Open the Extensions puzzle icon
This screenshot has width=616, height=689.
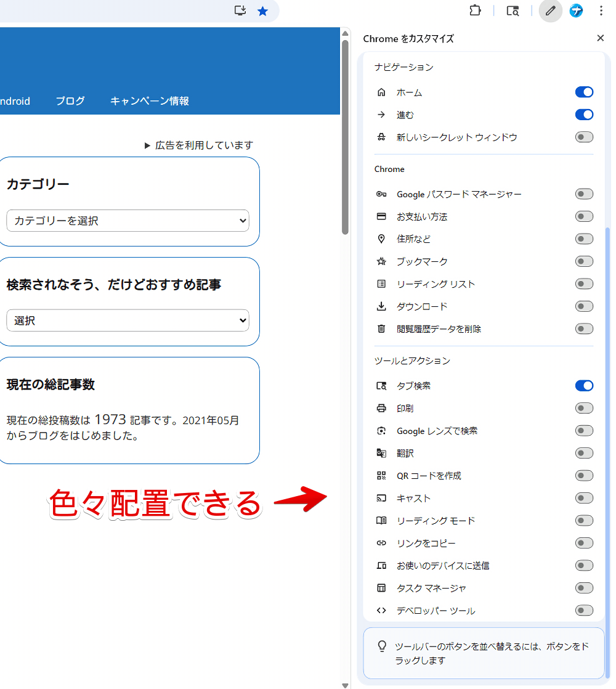tap(475, 10)
